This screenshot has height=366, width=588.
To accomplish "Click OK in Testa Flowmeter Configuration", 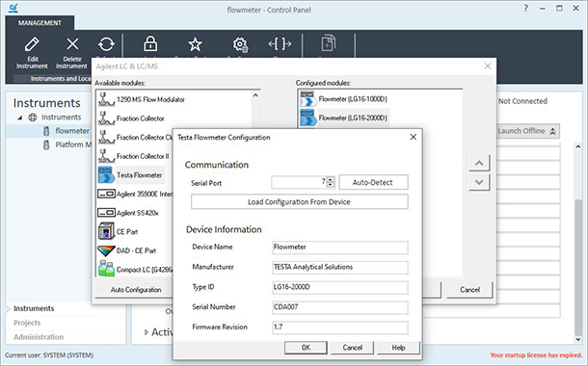I will click(306, 348).
